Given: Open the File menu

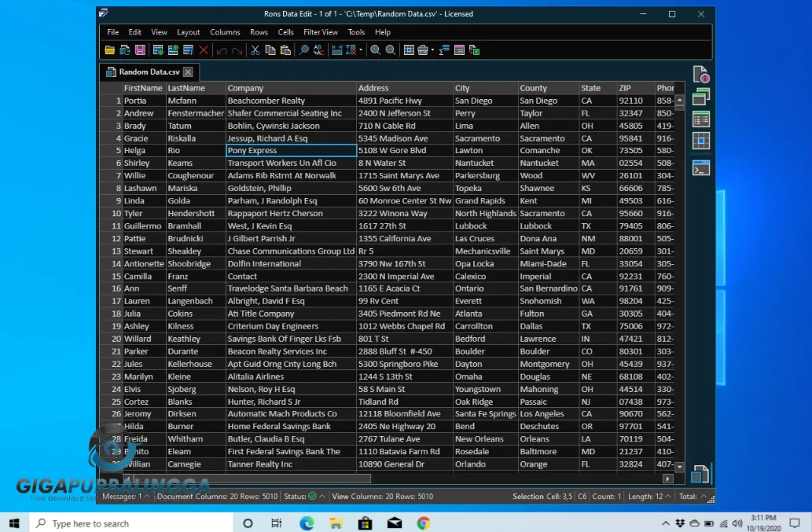Looking at the screenshot, I should click(x=113, y=32).
